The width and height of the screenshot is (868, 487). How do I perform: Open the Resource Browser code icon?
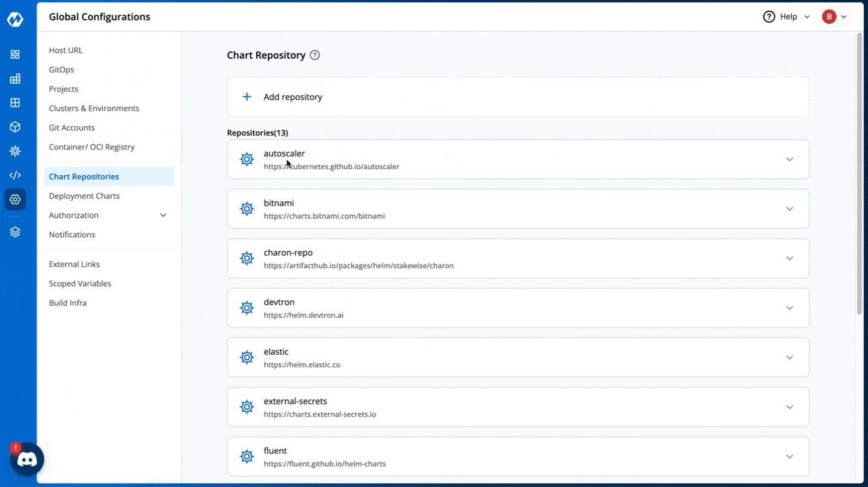pyautogui.click(x=15, y=175)
